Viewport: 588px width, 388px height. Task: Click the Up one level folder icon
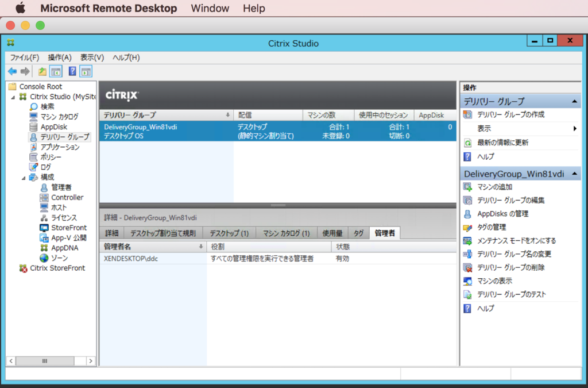click(42, 71)
